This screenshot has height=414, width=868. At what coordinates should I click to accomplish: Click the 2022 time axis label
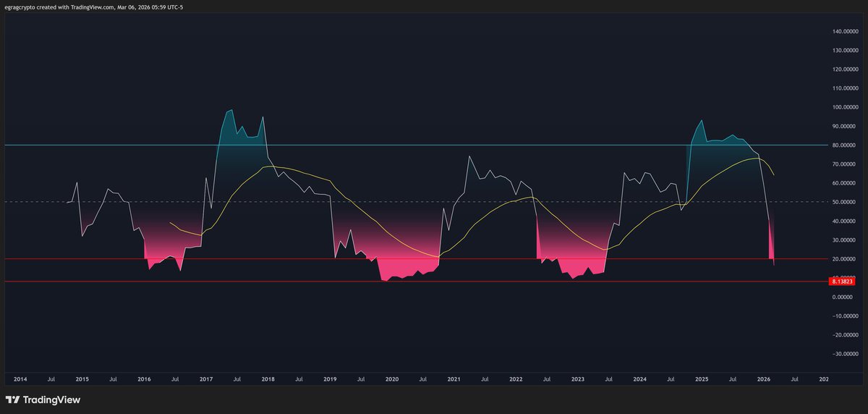point(516,379)
